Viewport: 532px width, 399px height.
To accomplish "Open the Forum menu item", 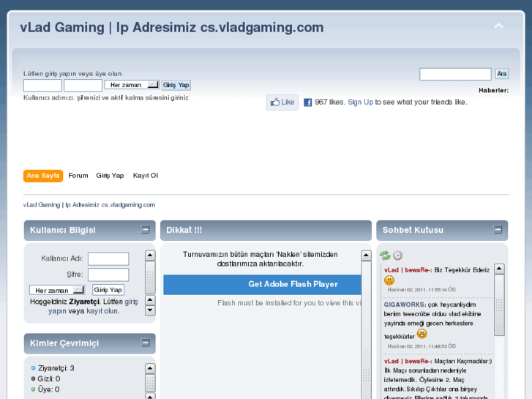I will pyautogui.click(x=78, y=176).
